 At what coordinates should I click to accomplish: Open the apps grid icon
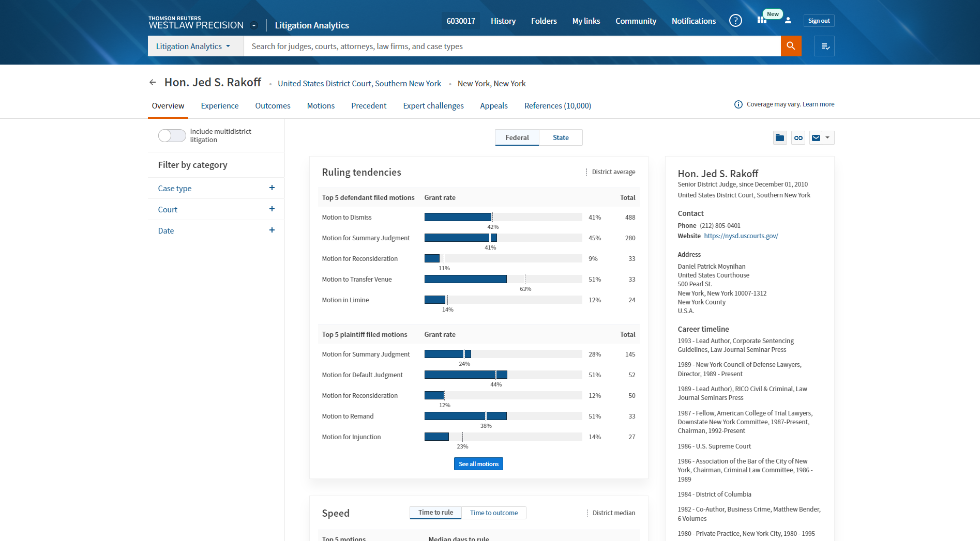[x=762, y=21]
